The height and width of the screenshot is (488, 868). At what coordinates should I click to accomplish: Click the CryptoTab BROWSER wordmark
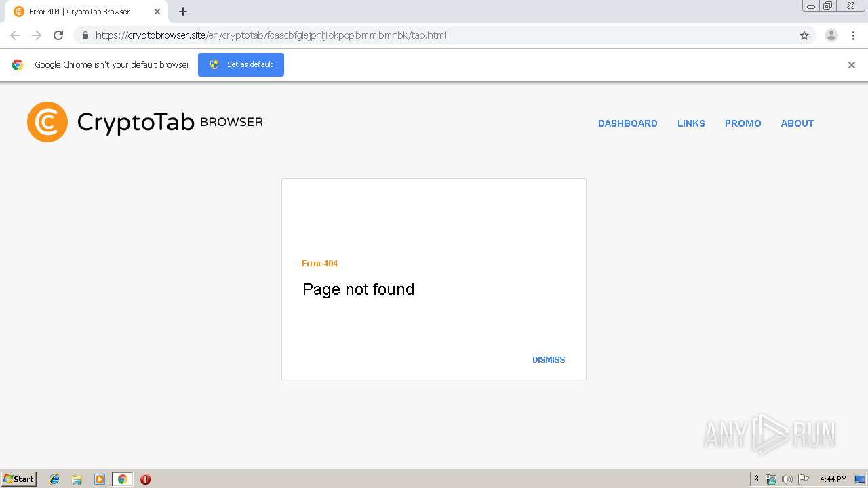(170, 122)
